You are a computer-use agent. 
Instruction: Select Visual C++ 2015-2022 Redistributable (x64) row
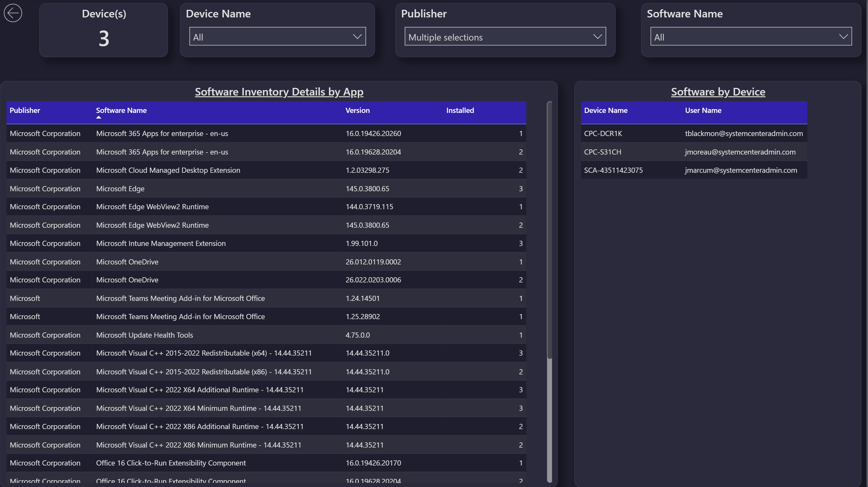point(266,353)
